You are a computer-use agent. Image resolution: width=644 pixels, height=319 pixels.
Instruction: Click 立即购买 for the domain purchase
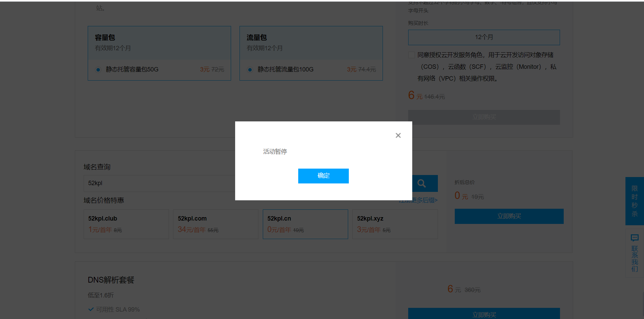pyautogui.click(x=509, y=216)
